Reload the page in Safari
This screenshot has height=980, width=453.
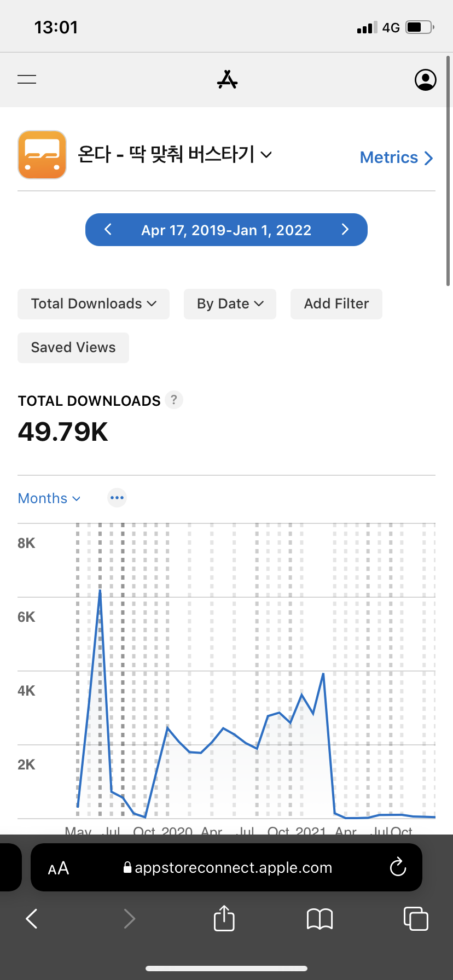coord(398,867)
